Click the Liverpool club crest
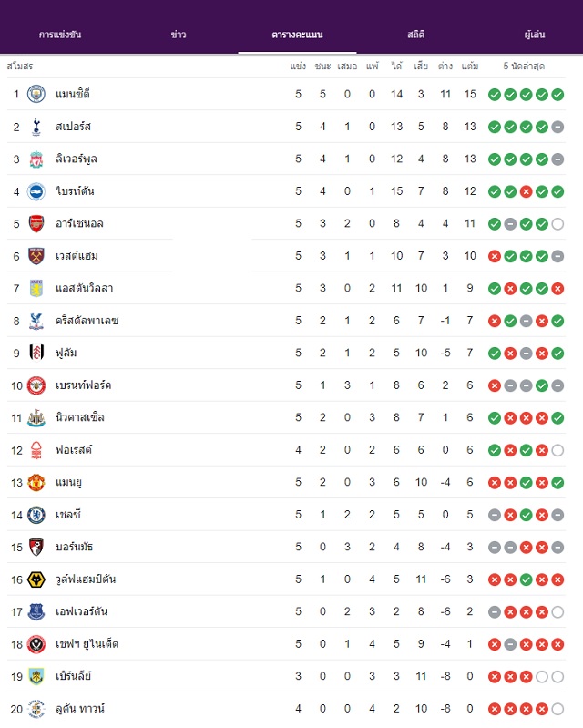Image resolution: width=583 pixels, height=728 pixels. 36,159
